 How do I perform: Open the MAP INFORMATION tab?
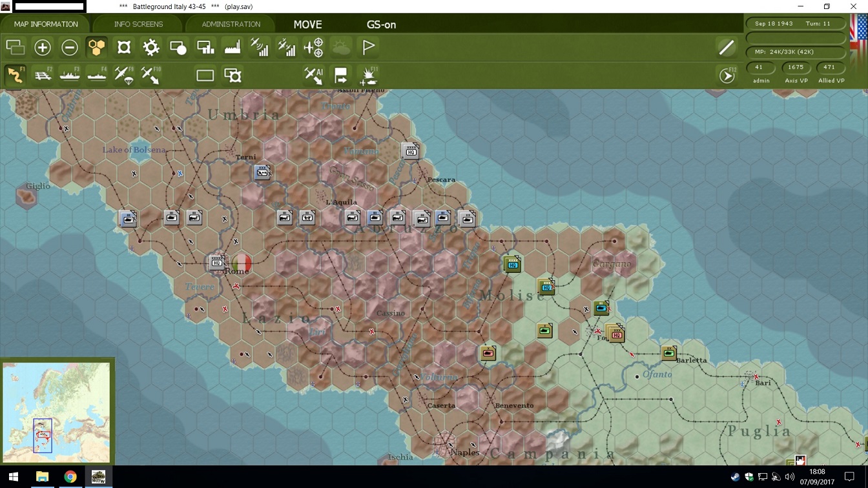(x=46, y=24)
